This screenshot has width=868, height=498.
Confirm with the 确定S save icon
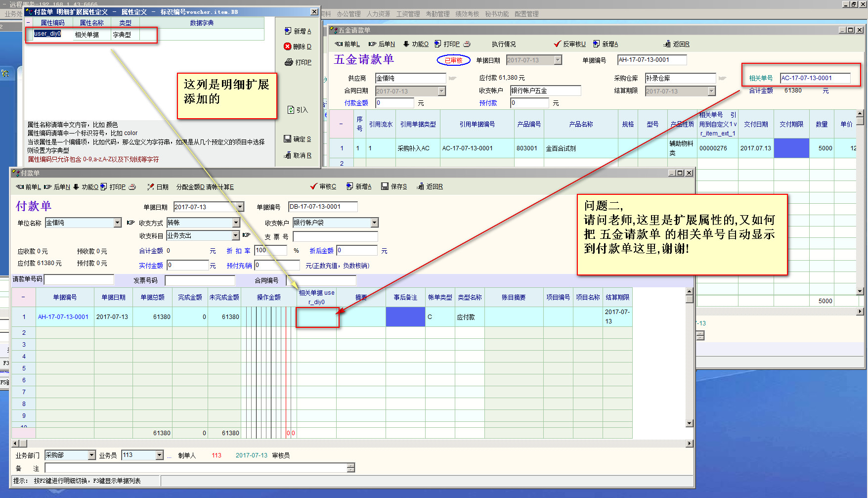[287, 139]
